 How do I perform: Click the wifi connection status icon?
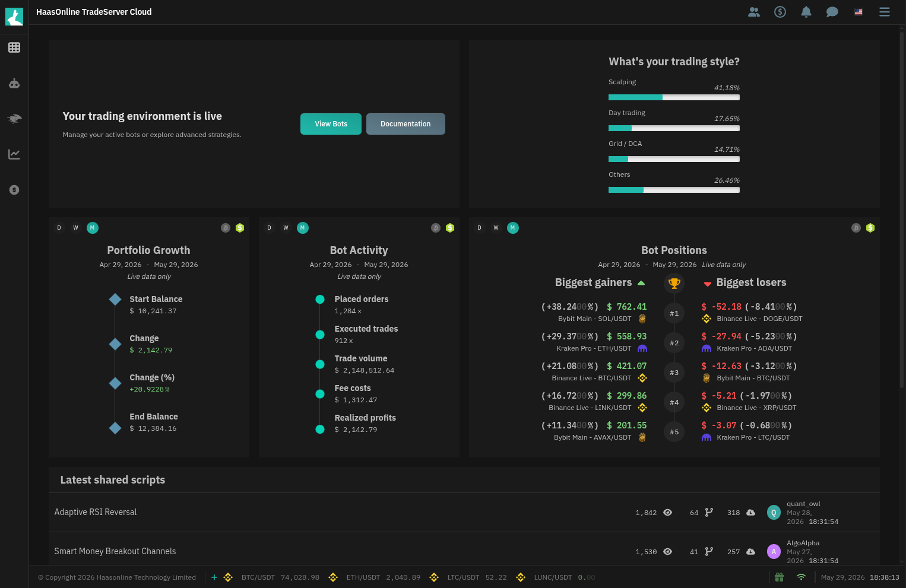coord(801,577)
